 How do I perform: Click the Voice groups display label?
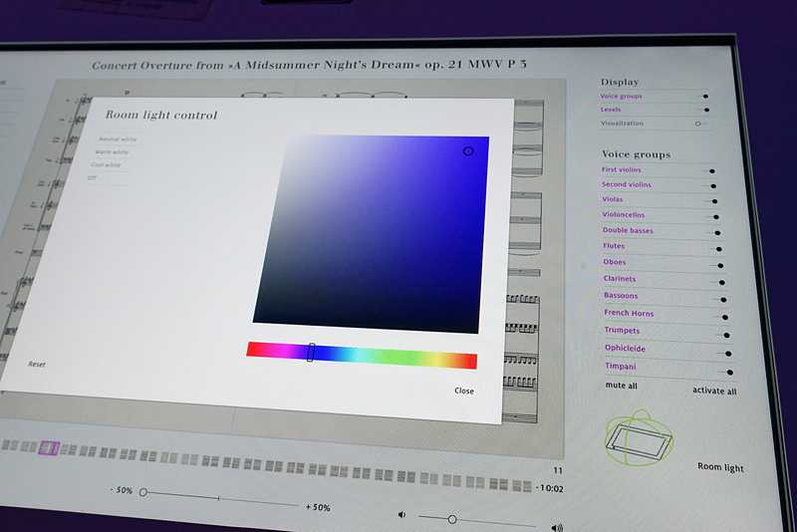coord(621,96)
